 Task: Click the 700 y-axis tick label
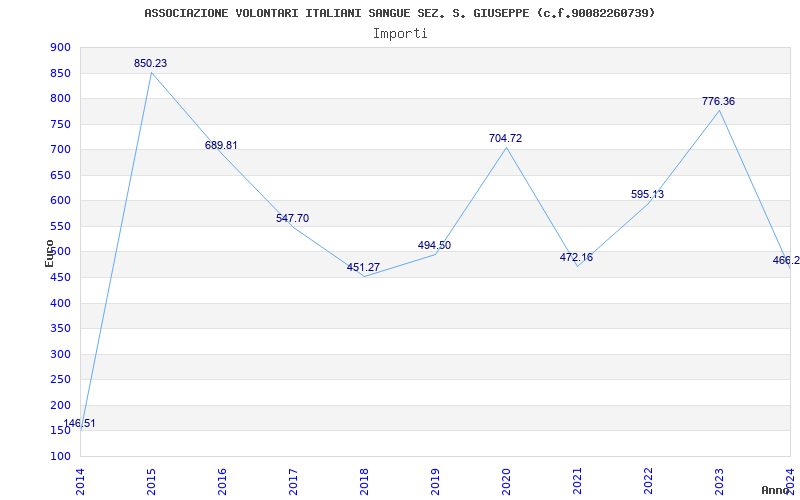[60, 150]
